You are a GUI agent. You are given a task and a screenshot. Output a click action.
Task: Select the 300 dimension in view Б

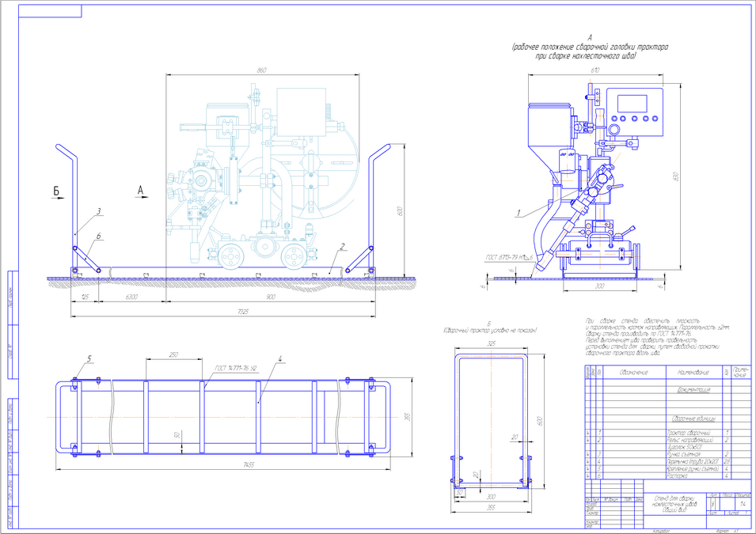[x=490, y=497]
